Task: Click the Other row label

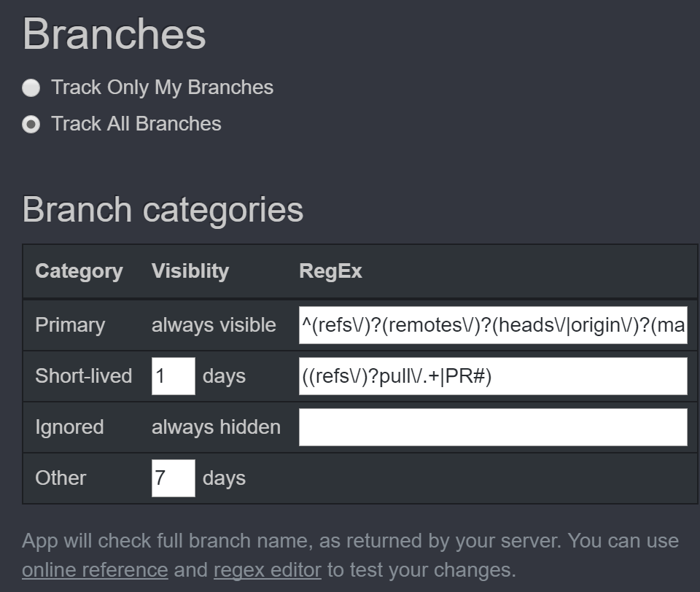Action: (61, 478)
